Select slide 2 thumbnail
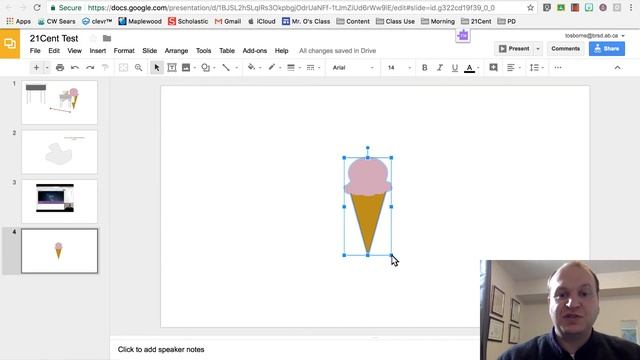Screen dimensions: 640x360 [60, 152]
